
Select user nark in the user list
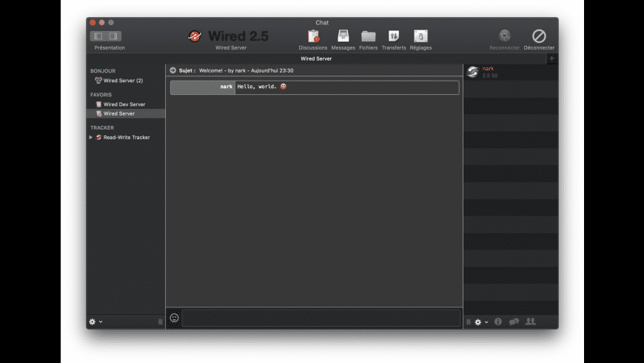click(x=511, y=72)
